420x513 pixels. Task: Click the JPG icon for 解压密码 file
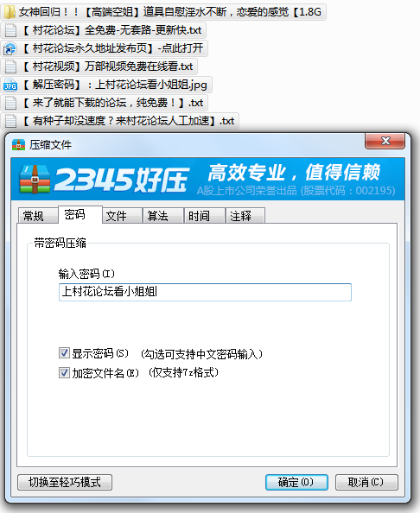pos(10,85)
